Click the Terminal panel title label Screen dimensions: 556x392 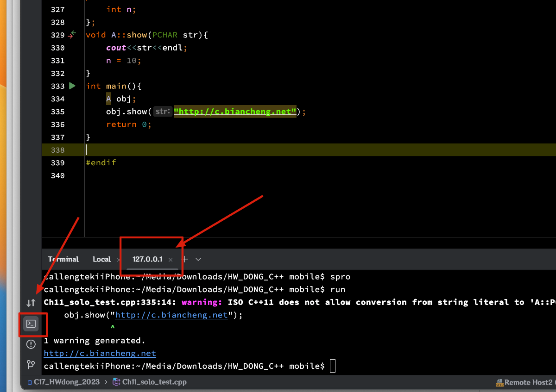pos(63,259)
